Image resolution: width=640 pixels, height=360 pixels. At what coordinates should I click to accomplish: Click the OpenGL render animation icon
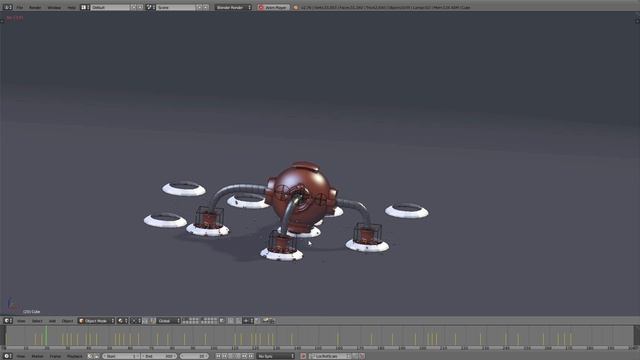tap(271, 321)
